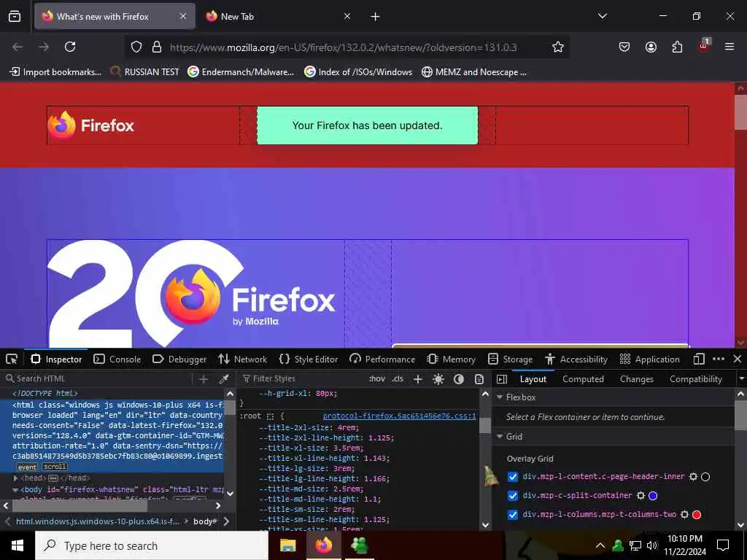Click the add new node plus icon
This screenshot has width=747, height=560.
point(204,379)
